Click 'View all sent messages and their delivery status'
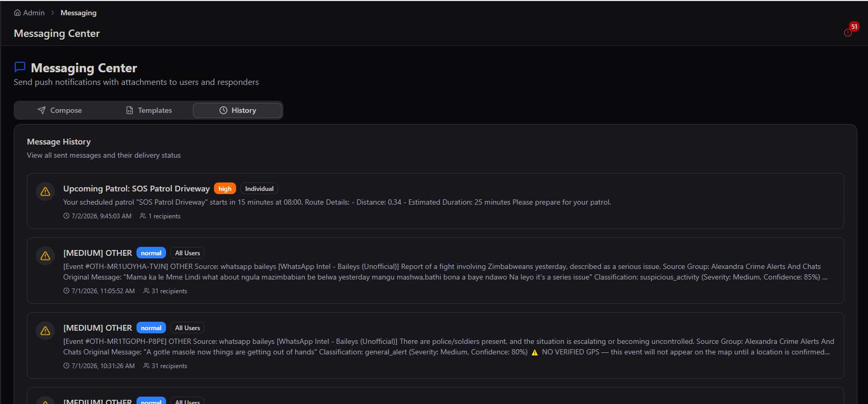This screenshot has width=868, height=404. [x=104, y=156]
